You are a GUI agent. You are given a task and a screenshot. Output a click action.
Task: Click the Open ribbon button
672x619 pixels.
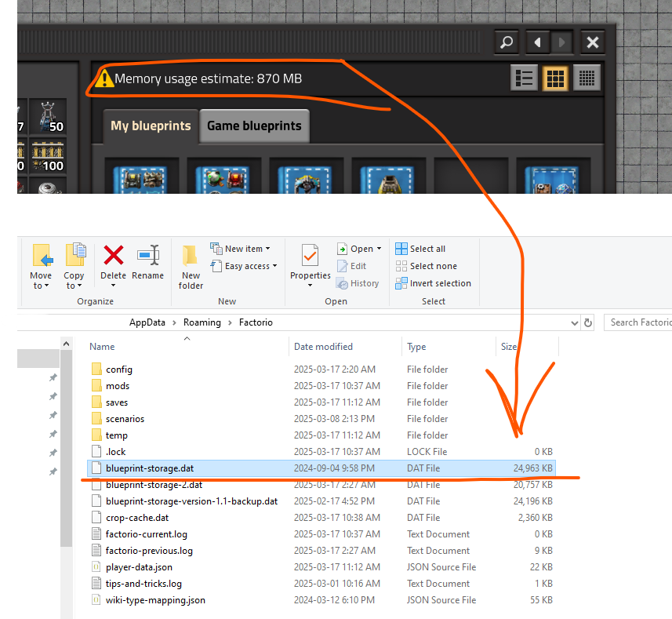click(x=355, y=249)
